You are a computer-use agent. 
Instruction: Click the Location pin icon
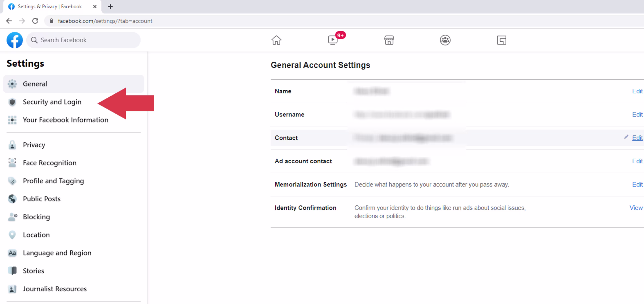[12, 235]
